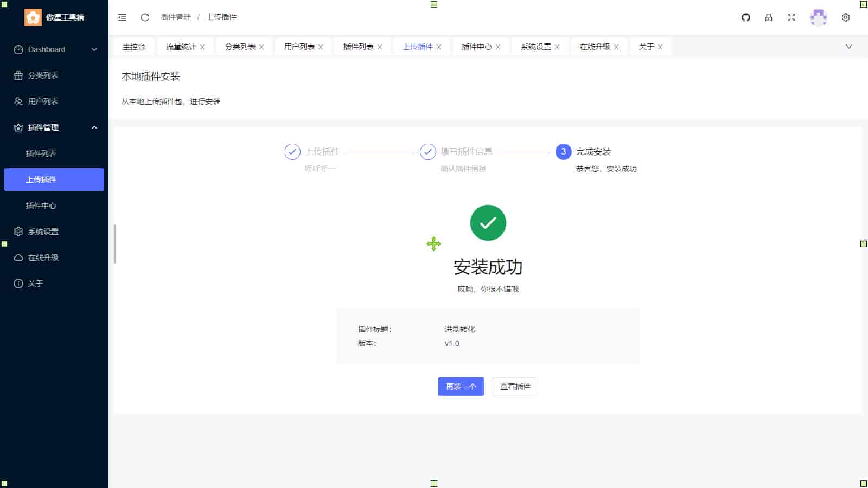
Task: Click the 再装一个 button
Action: pyautogui.click(x=461, y=387)
